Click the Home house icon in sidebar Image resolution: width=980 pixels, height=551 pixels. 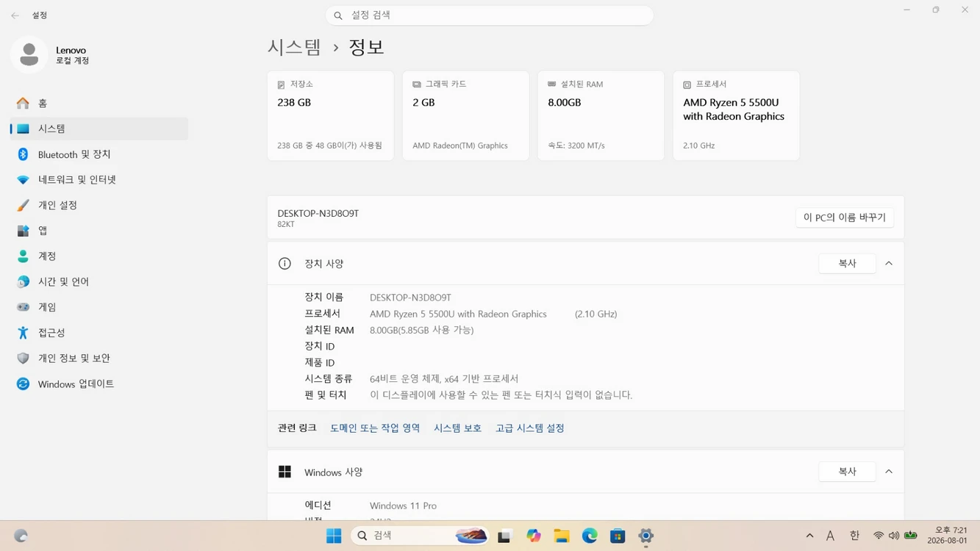coord(24,103)
